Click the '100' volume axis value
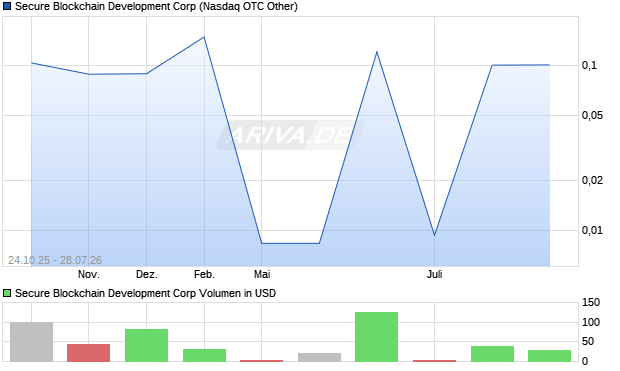This screenshot has width=620, height=371. [x=591, y=322]
